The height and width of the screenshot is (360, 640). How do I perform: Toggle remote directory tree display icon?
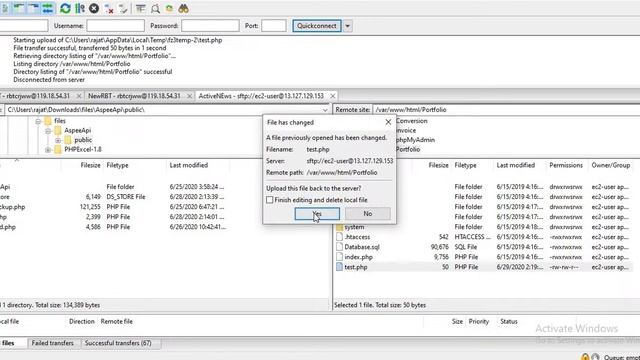point(33,8)
